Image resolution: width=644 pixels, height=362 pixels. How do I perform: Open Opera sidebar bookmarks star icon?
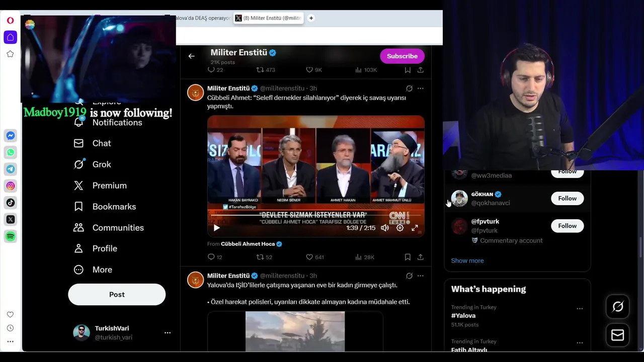[10, 54]
